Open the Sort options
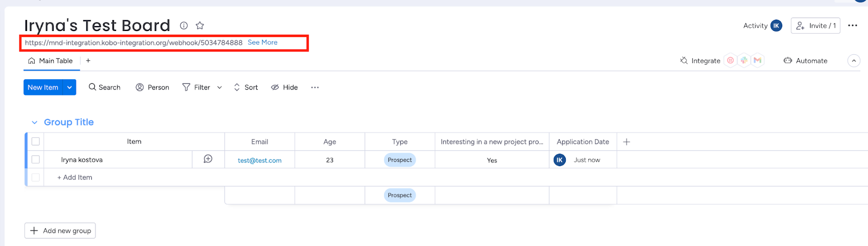This screenshot has width=868, height=246. coord(246,87)
